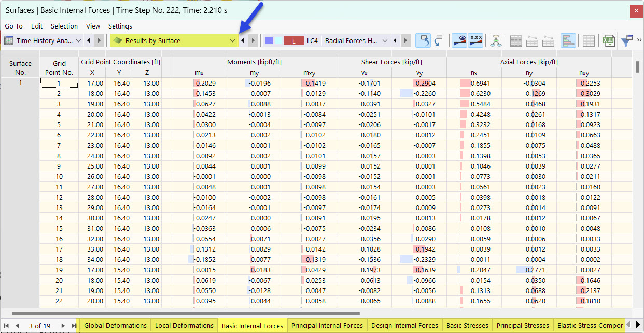Toggle the colored bar chart table view

tap(568, 40)
